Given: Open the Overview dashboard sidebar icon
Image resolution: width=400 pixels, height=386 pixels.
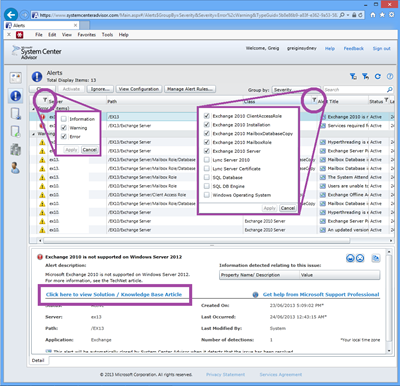Looking at the screenshot, I should tap(16, 78).
